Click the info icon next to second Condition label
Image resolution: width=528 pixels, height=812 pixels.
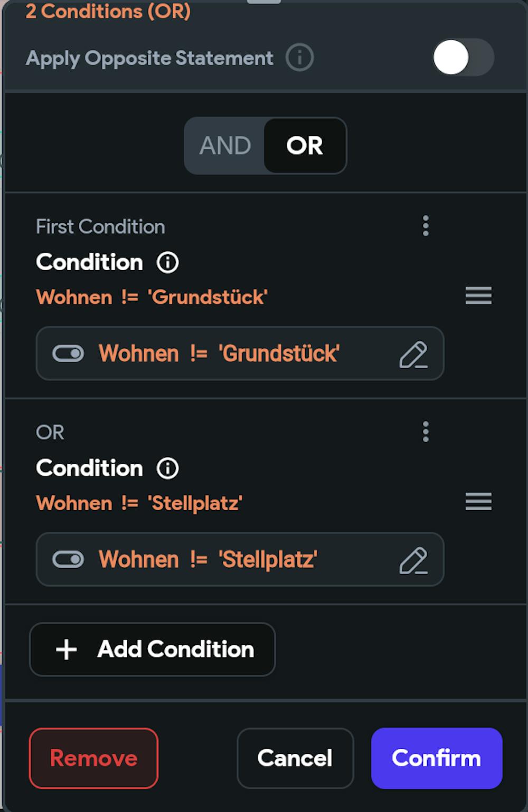point(167,467)
